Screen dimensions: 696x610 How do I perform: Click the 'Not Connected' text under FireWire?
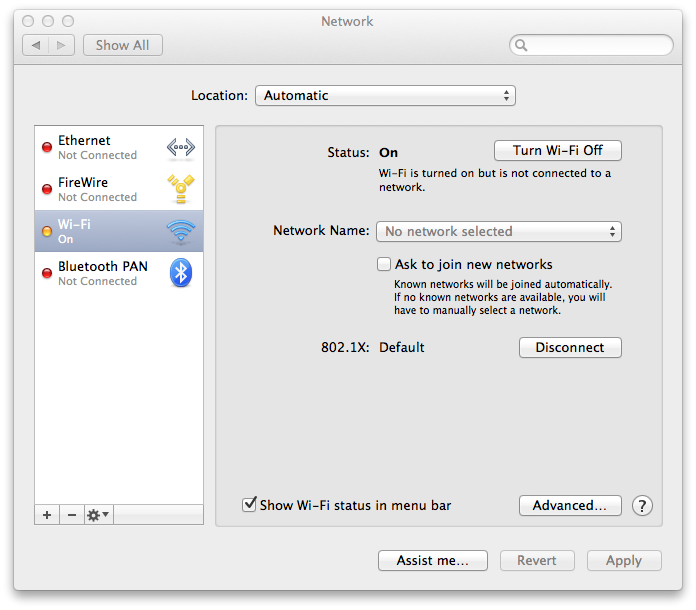(97, 197)
